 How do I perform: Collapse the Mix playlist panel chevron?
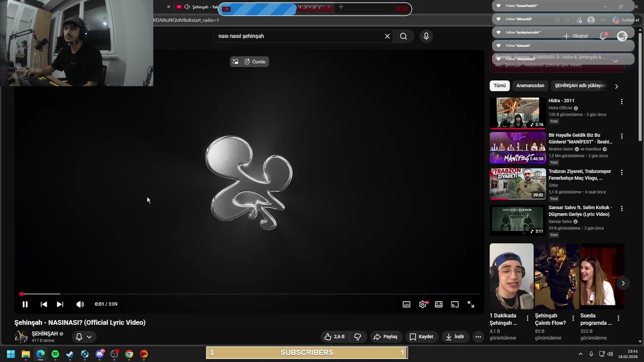615,61
